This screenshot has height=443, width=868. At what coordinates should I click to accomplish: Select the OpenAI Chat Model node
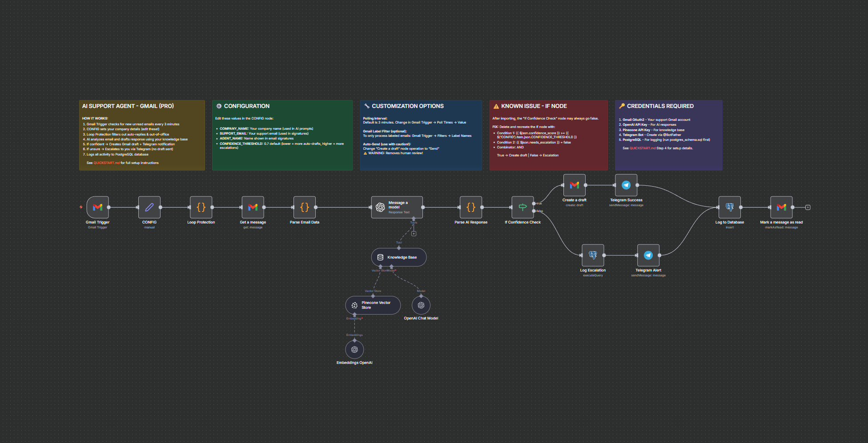pyautogui.click(x=421, y=305)
